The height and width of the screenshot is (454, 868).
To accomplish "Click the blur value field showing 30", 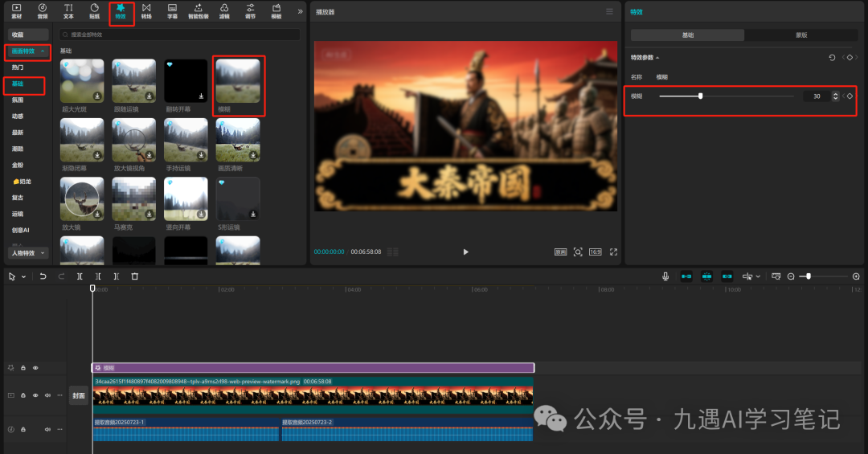I will [x=817, y=96].
